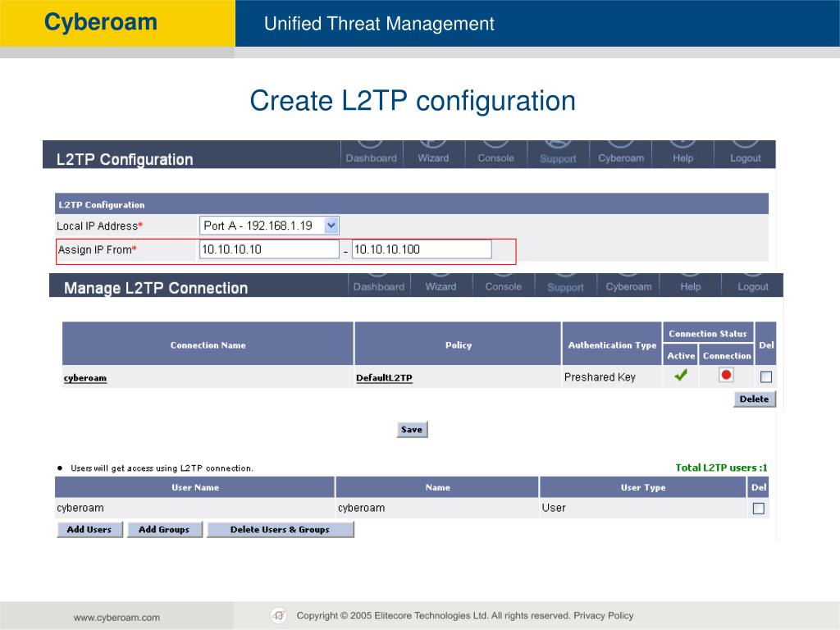
Task: Click the Policy column header
Action: coord(458,344)
